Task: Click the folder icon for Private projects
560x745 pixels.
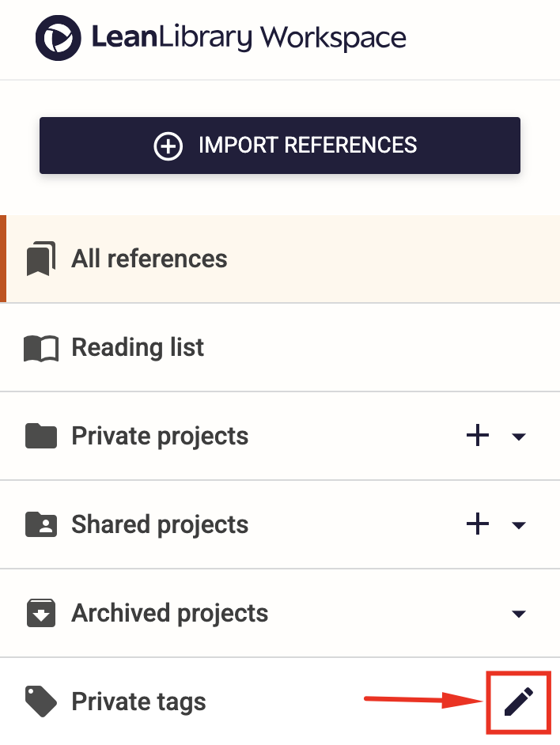Action: [41, 436]
